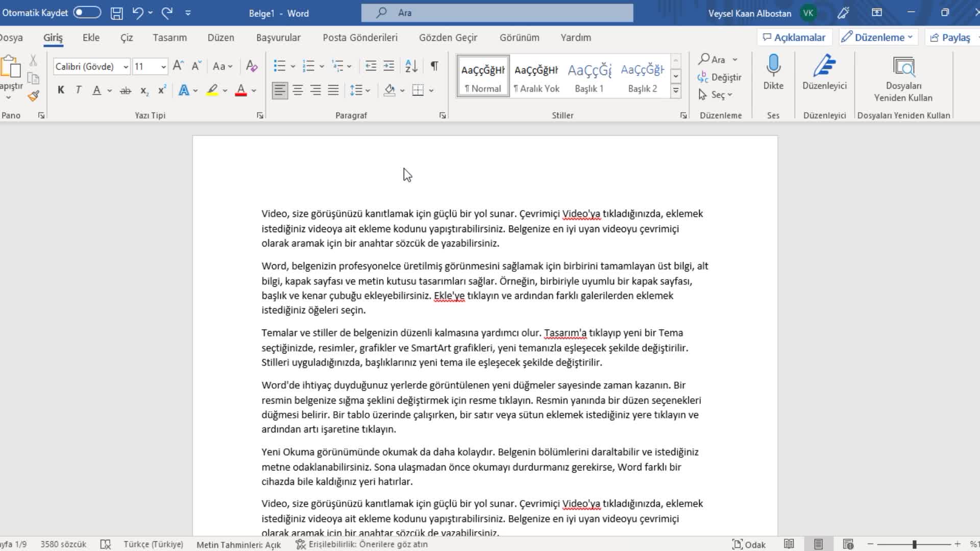Viewport: 980px width, 551px height.
Task: Save the document with the floppy disk icon
Action: tap(116, 13)
